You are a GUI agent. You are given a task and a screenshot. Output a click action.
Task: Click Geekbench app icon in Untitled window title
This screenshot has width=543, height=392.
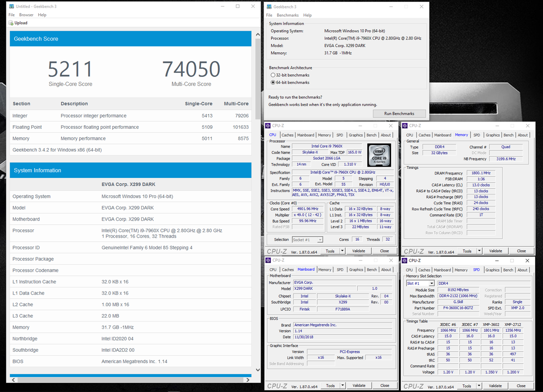coord(12,7)
